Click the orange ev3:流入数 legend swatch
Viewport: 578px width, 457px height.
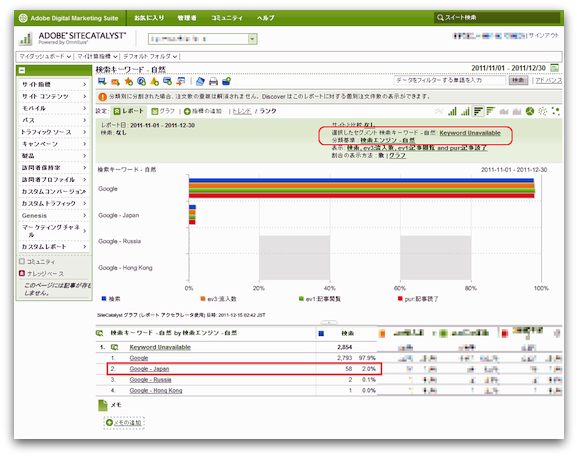pos(203,299)
